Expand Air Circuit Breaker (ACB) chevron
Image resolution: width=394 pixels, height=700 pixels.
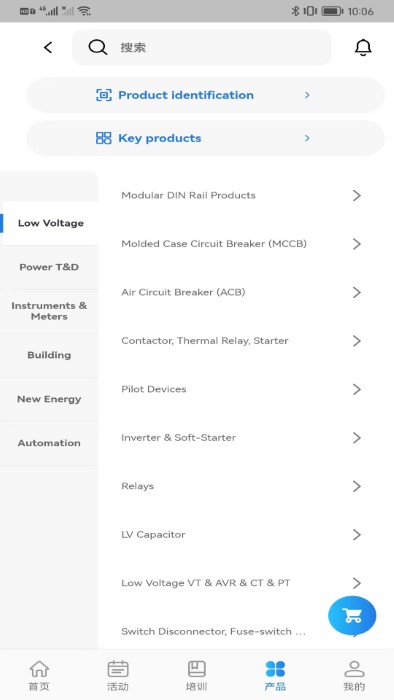[356, 292]
